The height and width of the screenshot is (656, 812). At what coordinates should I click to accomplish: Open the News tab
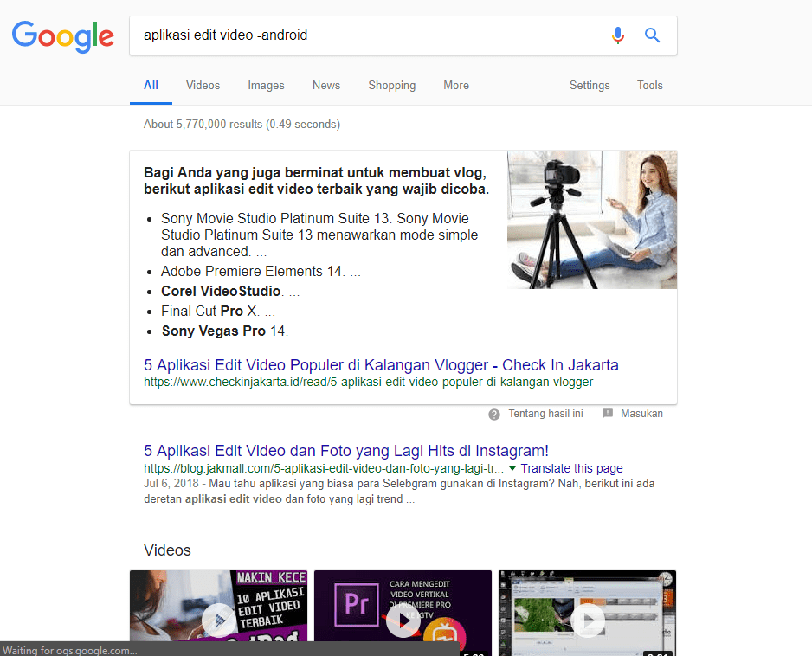point(326,86)
